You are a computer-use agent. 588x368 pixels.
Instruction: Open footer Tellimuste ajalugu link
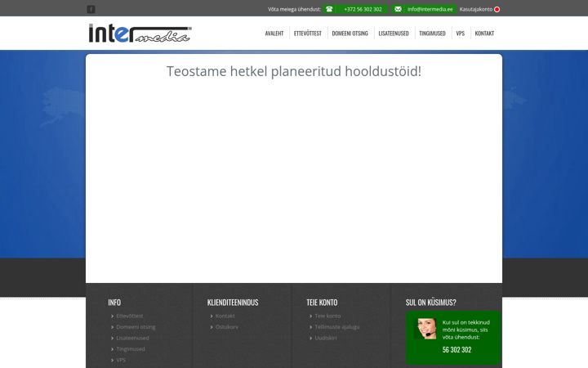pyautogui.click(x=336, y=327)
